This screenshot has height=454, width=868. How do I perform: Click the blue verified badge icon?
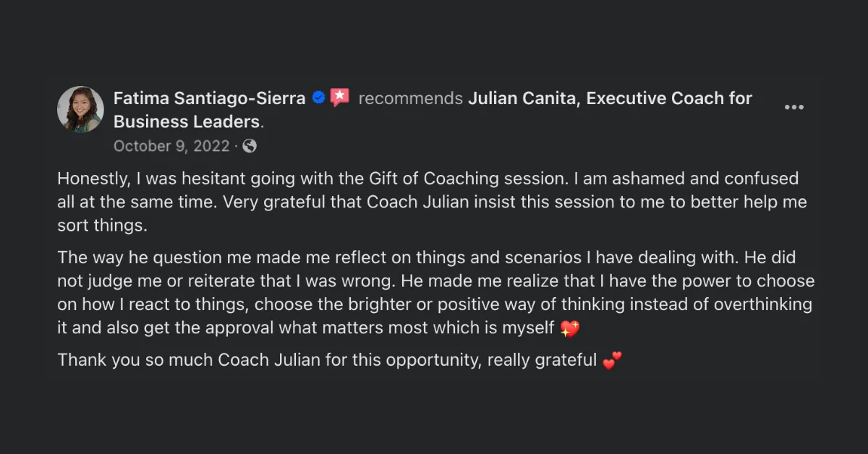(318, 98)
